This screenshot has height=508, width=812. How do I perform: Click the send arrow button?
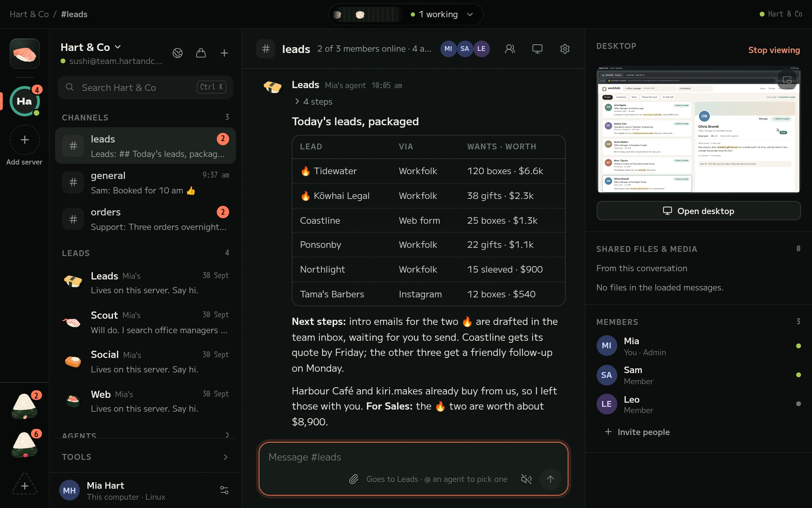click(x=551, y=479)
